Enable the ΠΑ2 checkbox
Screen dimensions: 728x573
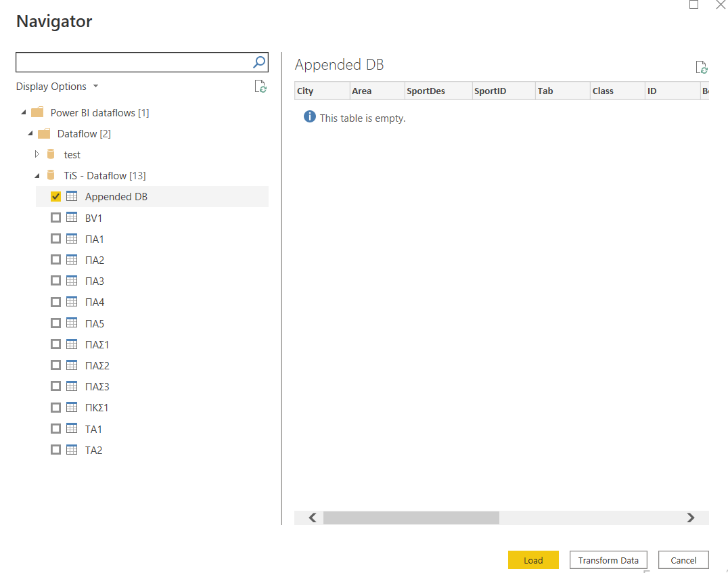tap(55, 260)
